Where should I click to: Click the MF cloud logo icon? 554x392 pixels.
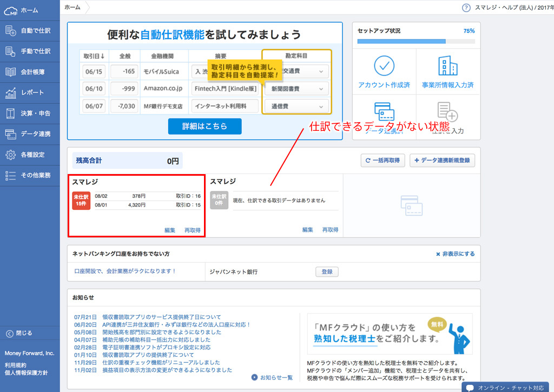[11, 11]
